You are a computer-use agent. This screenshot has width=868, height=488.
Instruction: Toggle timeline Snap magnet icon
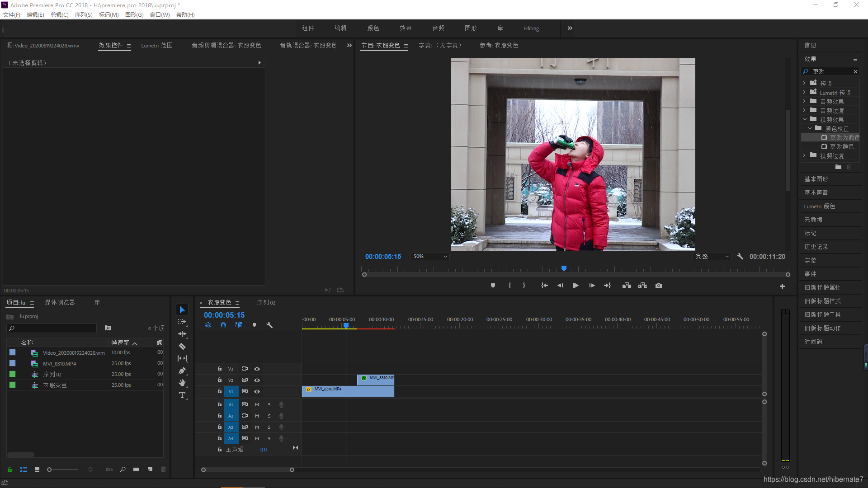click(223, 325)
